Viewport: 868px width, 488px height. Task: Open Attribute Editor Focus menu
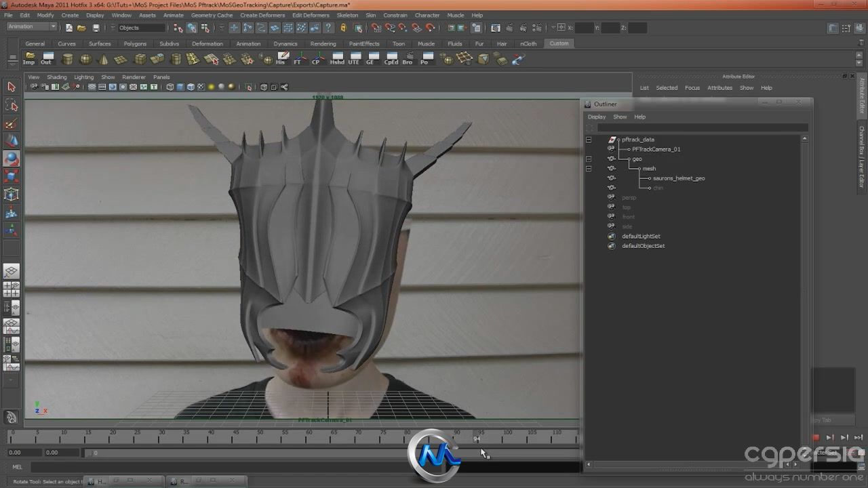click(x=692, y=87)
